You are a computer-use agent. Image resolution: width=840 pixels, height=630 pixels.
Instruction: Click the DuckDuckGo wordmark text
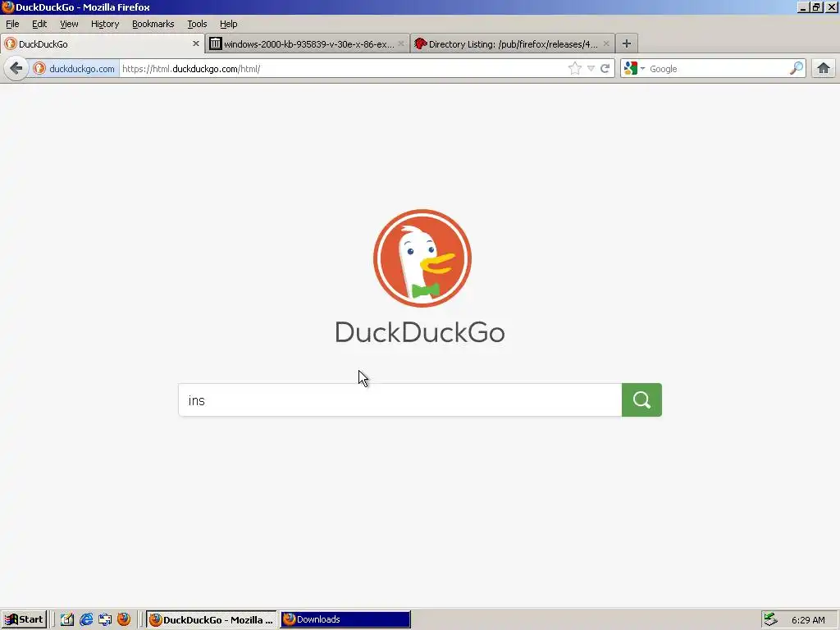coord(420,332)
